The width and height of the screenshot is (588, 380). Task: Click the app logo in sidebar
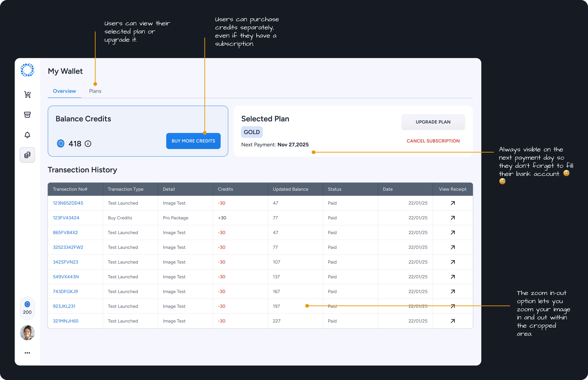[27, 70]
